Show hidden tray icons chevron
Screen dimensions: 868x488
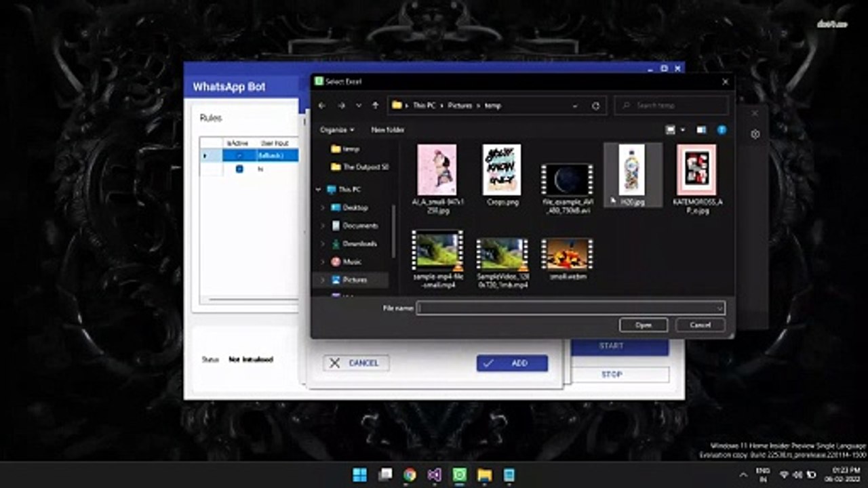744,474
